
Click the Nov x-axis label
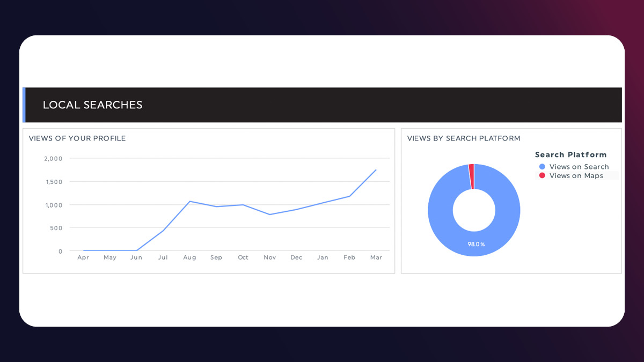[270, 257]
